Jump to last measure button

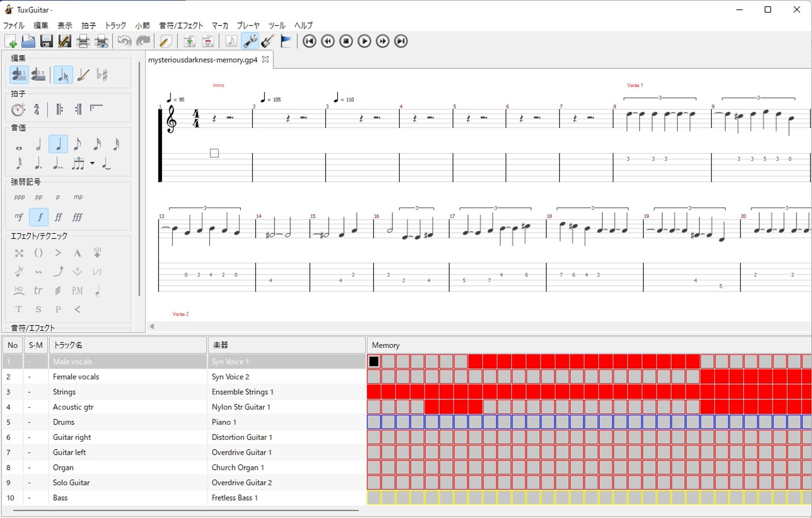tap(401, 41)
